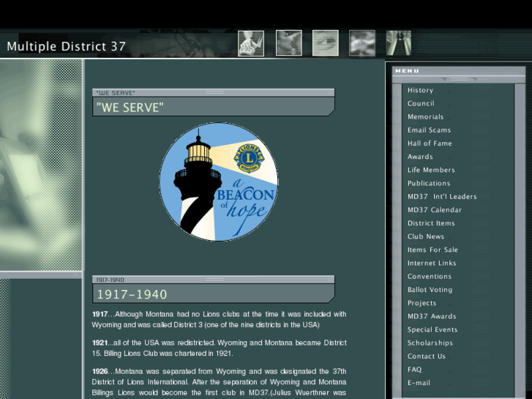The width and height of the screenshot is (532, 399).
Task: Open Publications page
Action: (429, 183)
